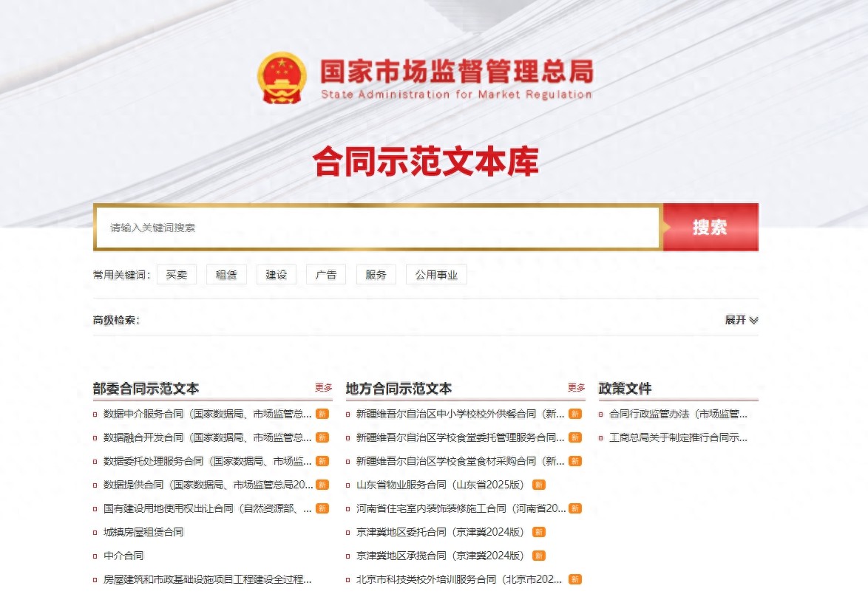Open the 京津冀地区委托合同 template

[x=433, y=532]
